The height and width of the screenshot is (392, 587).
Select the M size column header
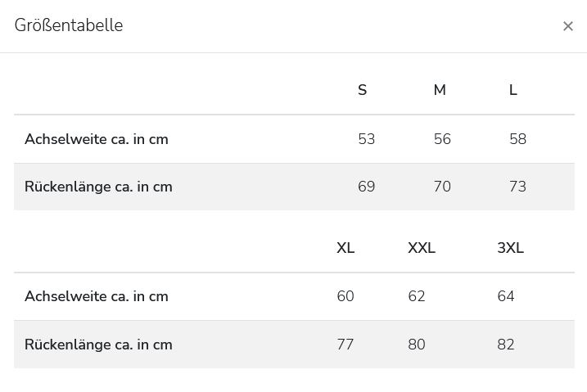[440, 90]
